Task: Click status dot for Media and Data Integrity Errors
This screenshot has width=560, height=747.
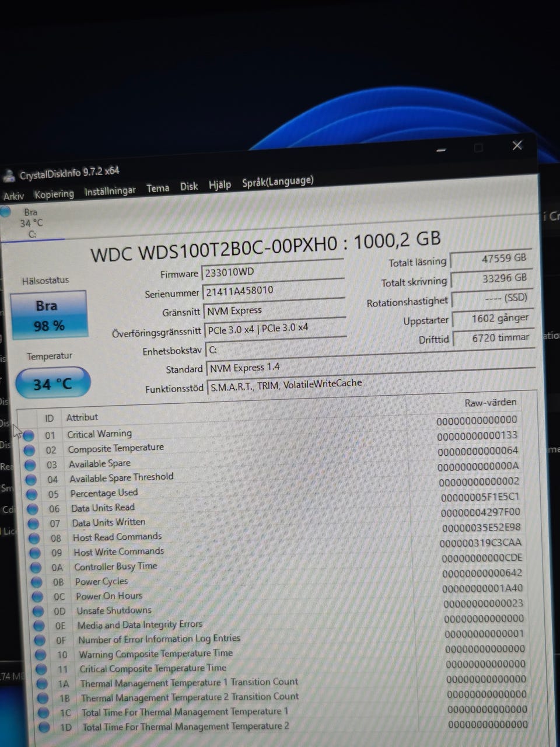Action: (x=39, y=626)
